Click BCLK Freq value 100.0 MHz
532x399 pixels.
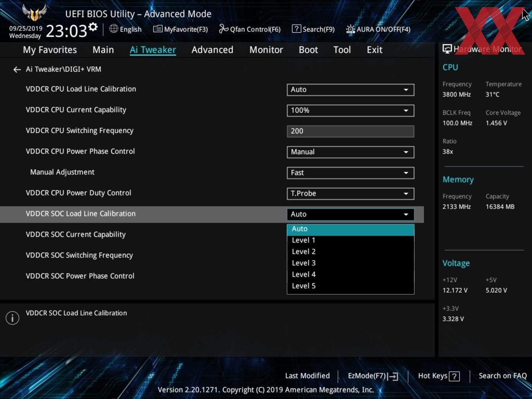click(x=457, y=123)
